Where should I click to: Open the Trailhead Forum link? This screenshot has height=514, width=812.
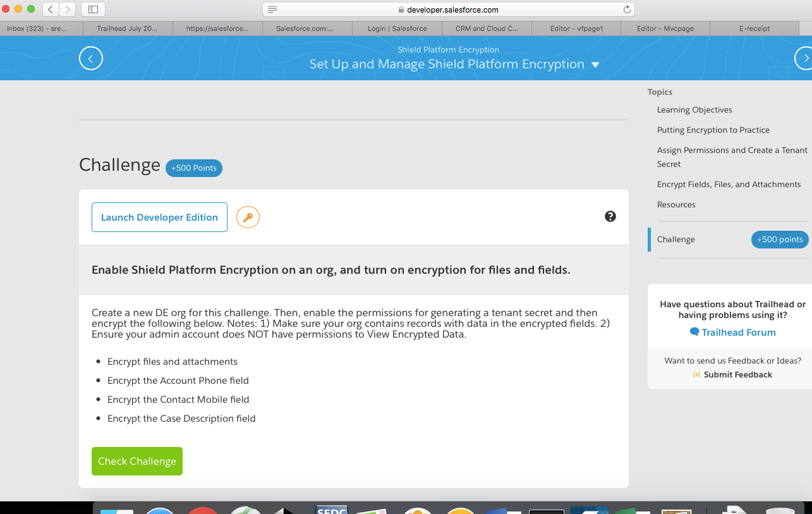point(733,333)
